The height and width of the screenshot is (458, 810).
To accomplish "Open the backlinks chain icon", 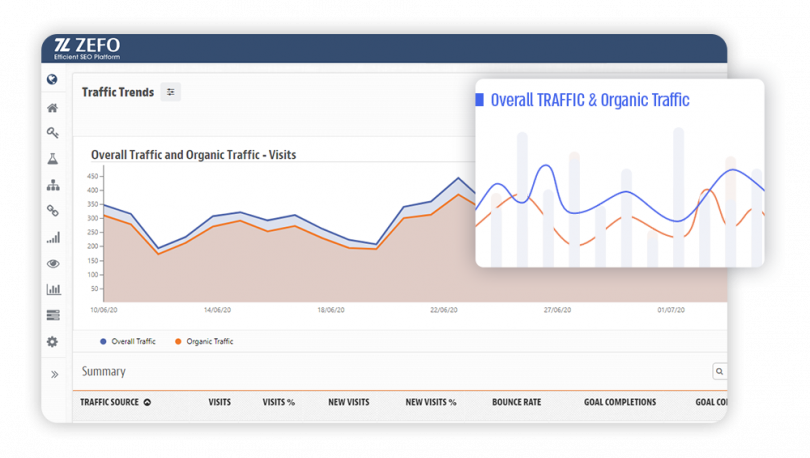I will 53,211.
